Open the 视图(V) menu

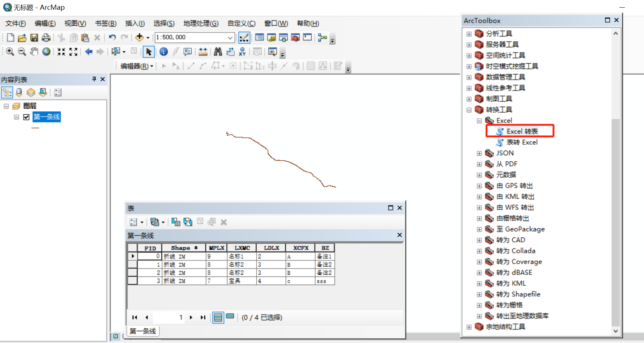coord(75,24)
